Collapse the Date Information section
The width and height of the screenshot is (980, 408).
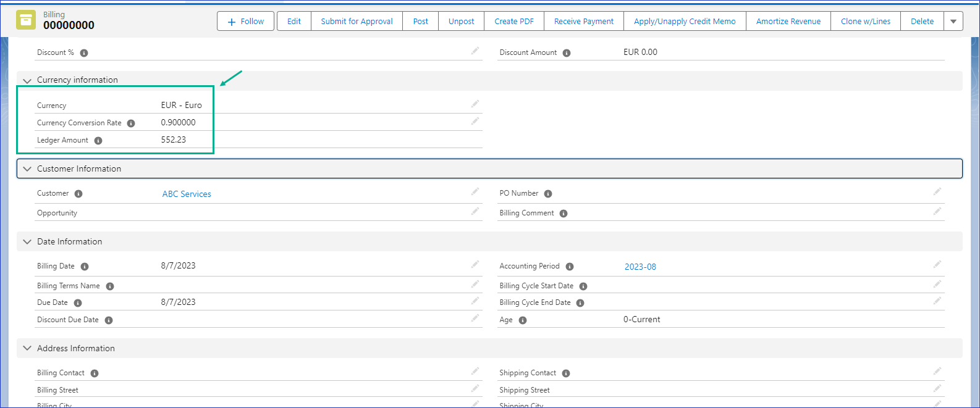coord(27,242)
